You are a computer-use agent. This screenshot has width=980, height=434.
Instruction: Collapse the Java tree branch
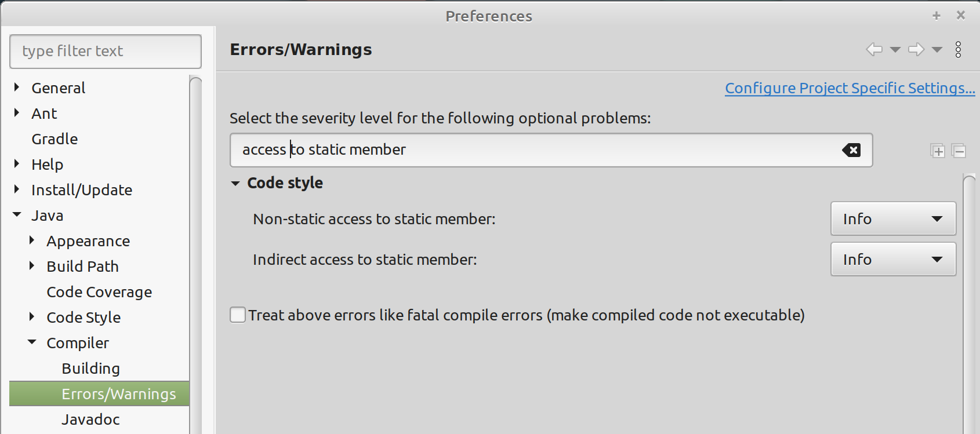(16, 214)
